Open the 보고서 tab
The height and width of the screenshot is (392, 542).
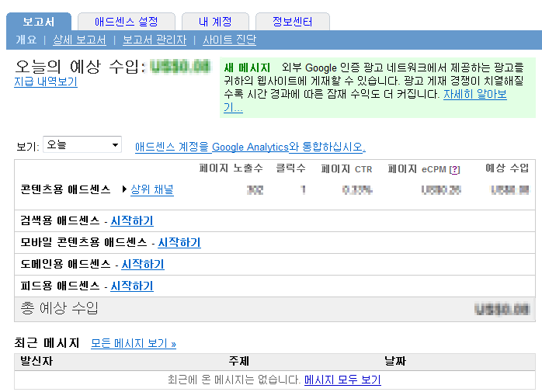click(39, 22)
